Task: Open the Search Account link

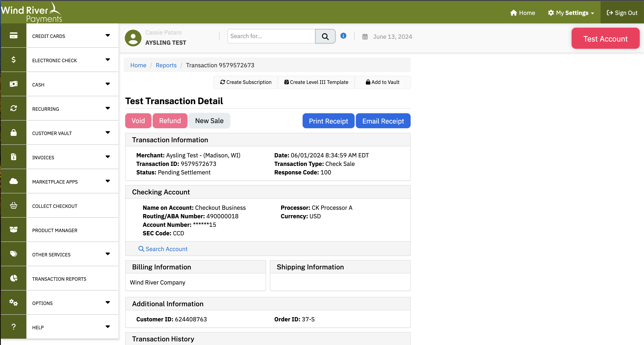Action: coord(163,249)
